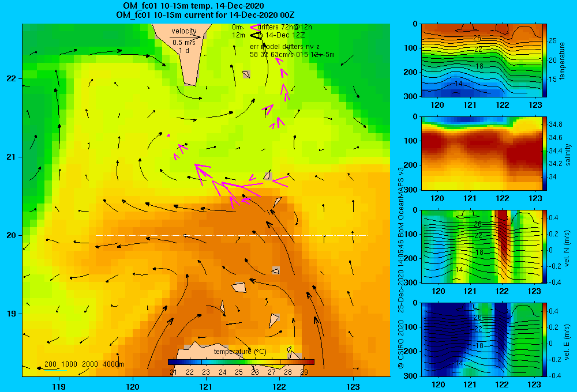Click the '21' tick on the bottom temperature colorbar
The width and height of the screenshot is (577, 392).
point(173,372)
